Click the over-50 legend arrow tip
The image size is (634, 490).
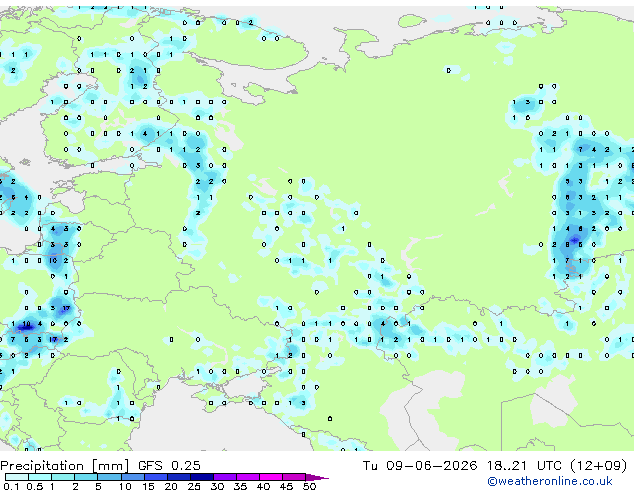[317, 477]
